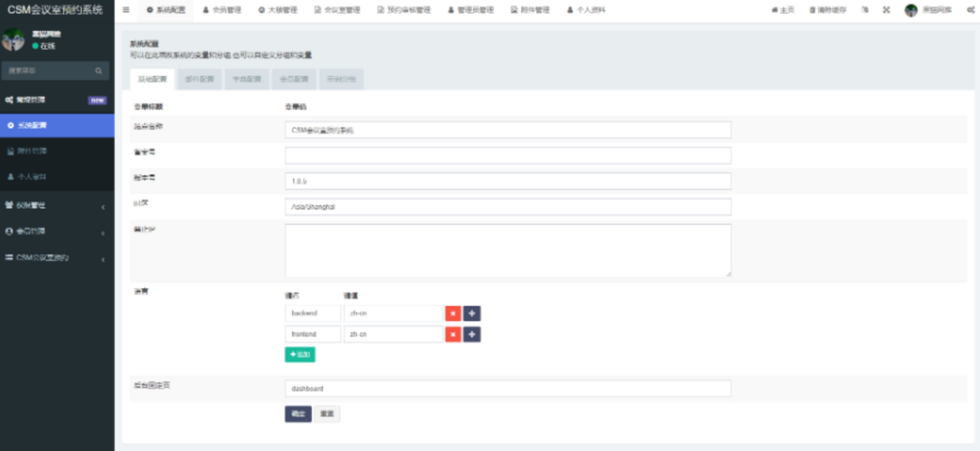Click the 清除缓存 clear cache button
Image resolution: width=980 pixels, height=451 pixels.
tap(828, 10)
